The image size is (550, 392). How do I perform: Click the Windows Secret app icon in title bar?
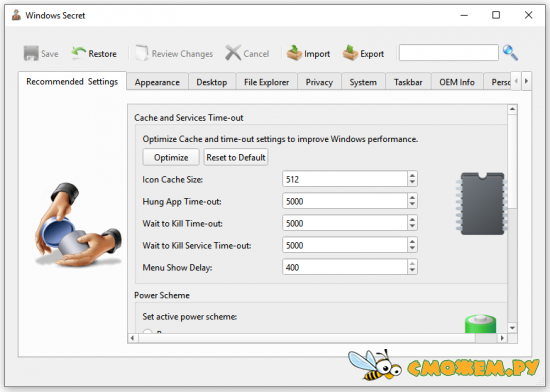pyautogui.click(x=16, y=15)
